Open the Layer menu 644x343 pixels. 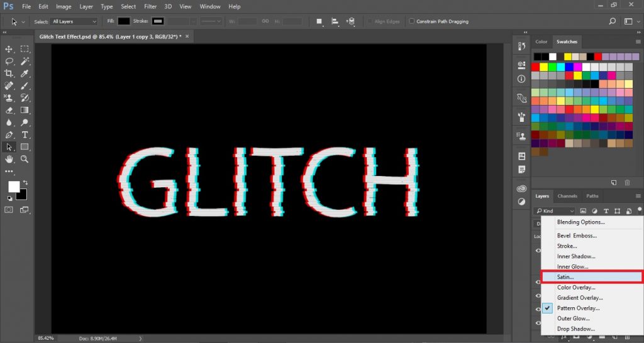(x=86, y=6)
